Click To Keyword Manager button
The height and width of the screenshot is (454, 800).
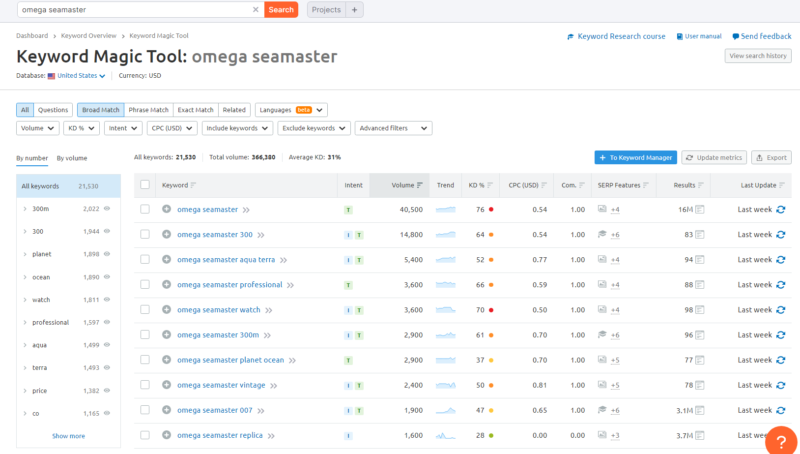coord(636,158)
